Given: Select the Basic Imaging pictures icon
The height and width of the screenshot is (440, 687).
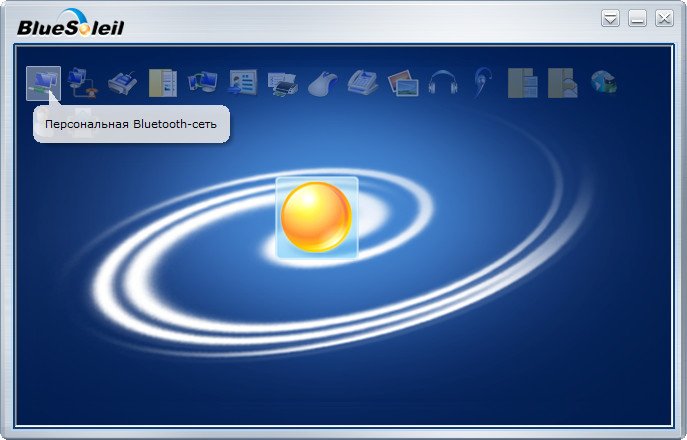Looking at the screenshot, I should coord(403,83).
